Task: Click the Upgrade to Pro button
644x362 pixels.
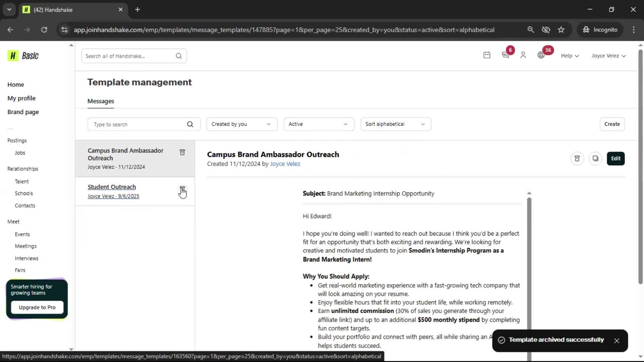Action: pyautogui.click(x=37, y=307)
